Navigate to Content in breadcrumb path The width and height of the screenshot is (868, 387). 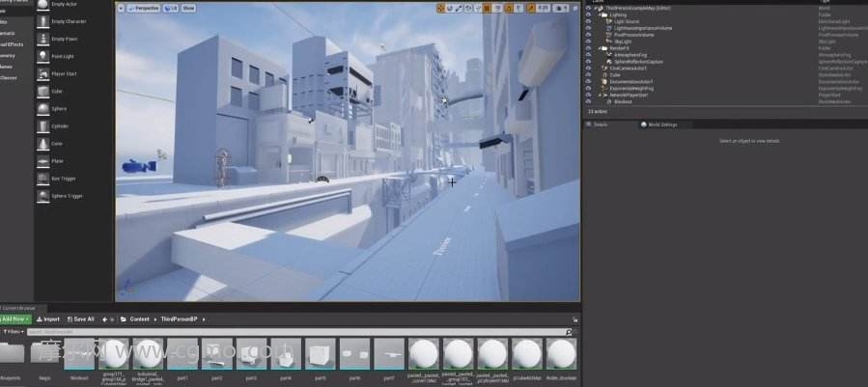(x=139, y=319)
